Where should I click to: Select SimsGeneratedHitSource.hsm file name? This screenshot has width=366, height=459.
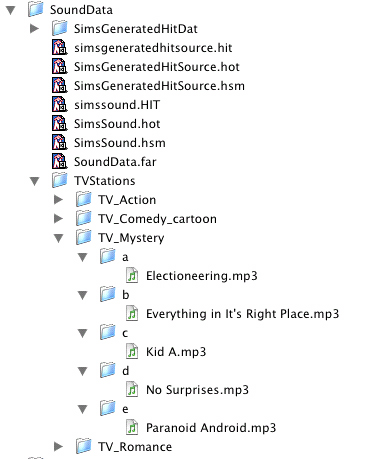(159, 86)
